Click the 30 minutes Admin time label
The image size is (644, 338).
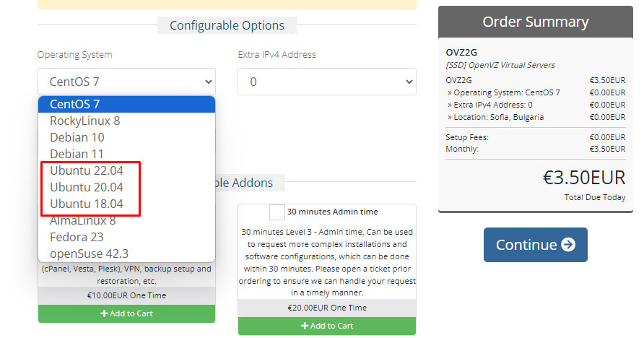coord(332,212)
